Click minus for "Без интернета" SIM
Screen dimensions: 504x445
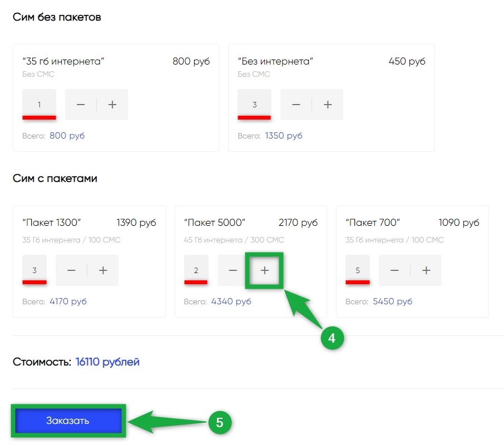click(296, 105)
